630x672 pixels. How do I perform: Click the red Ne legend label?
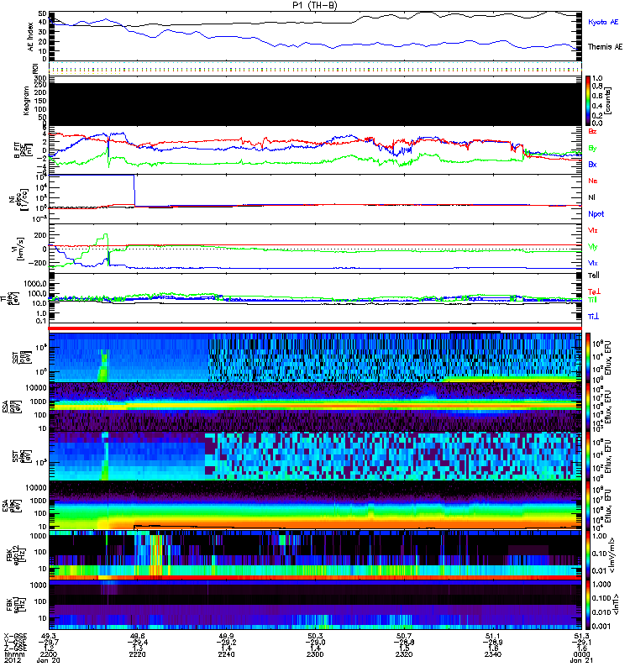tap(593, 181)
